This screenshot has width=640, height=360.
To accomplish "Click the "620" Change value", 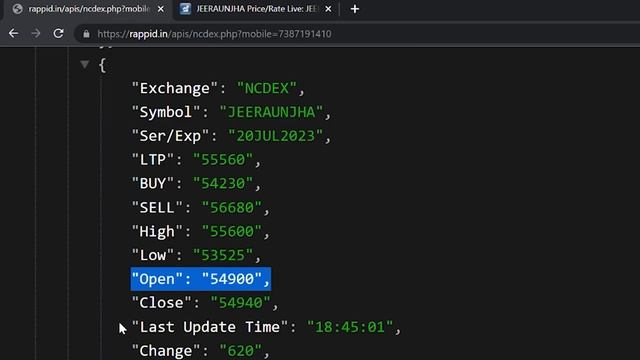I will pos(240,351).
